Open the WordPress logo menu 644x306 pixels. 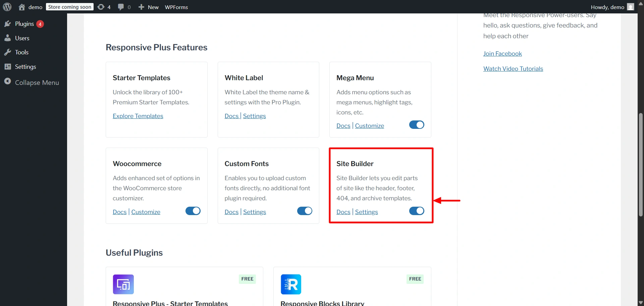click(x=7, y=7)
